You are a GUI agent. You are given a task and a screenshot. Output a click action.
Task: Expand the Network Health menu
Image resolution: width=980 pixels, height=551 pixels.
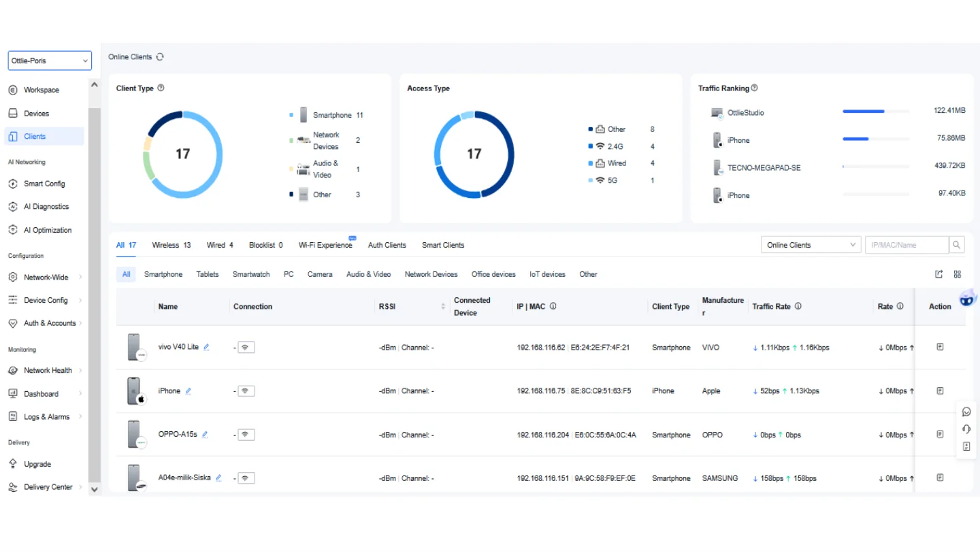click(46, 370)
